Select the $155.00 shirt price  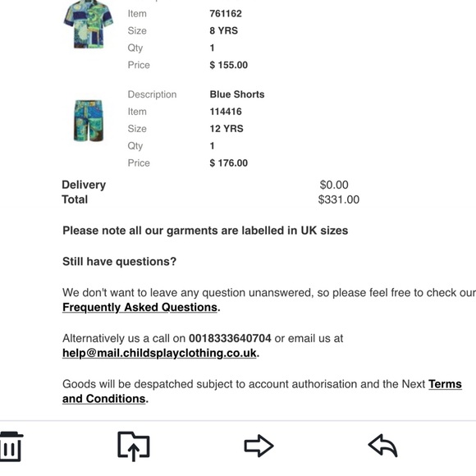pos(229,65)
